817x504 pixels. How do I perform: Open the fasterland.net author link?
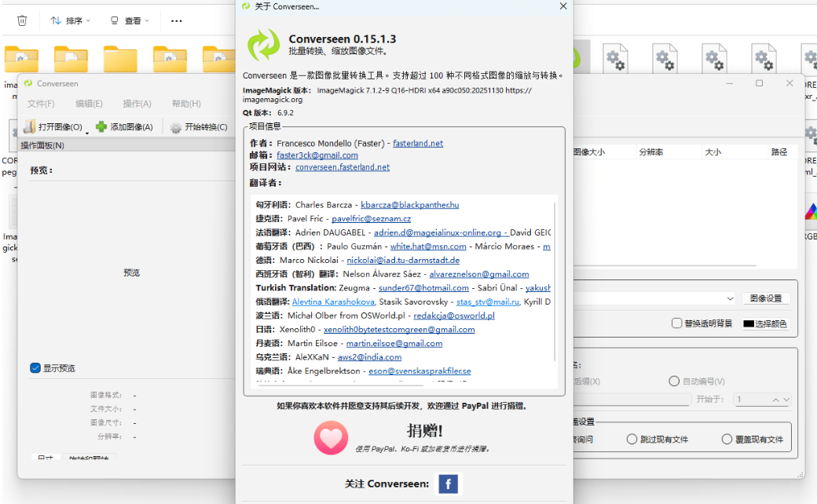click(418, 143)
